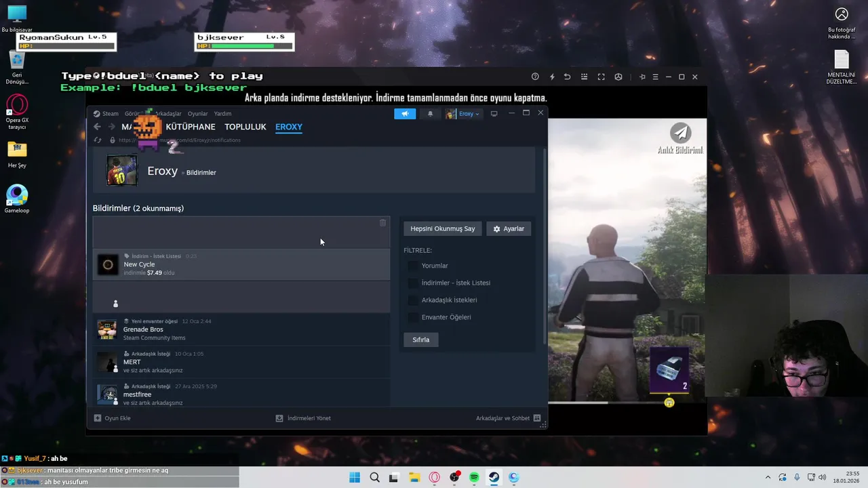Open Ayarlar notification settings
The image size is (868, 488).
509,228
